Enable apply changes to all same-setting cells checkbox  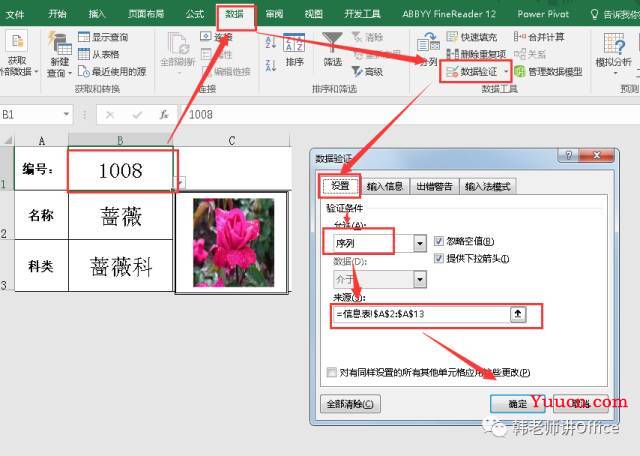point(331,372)
